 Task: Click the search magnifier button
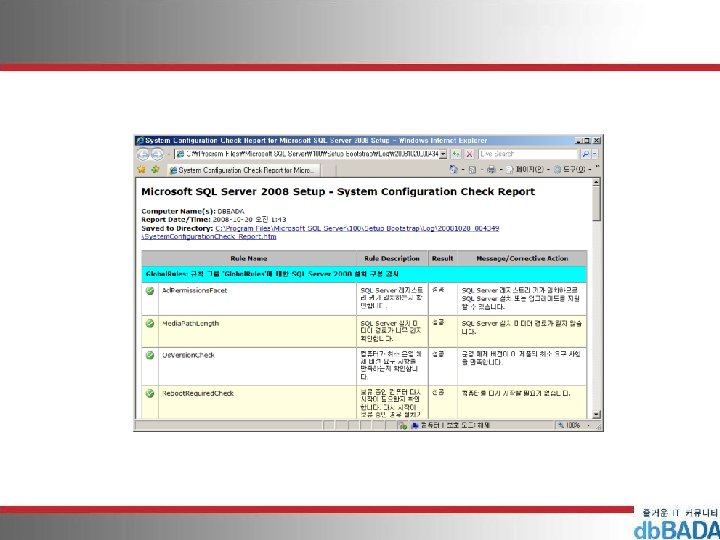click(x=585, y=154)
